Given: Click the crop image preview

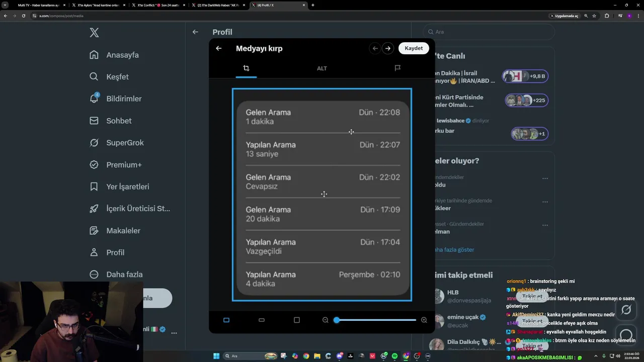Looking at the screenshot, I should pos(322,195).
